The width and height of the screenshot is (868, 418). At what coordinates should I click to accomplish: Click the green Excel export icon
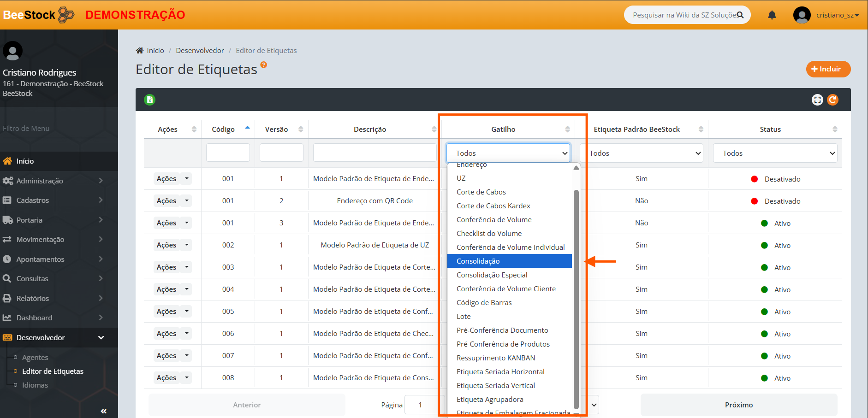(149, 100)
